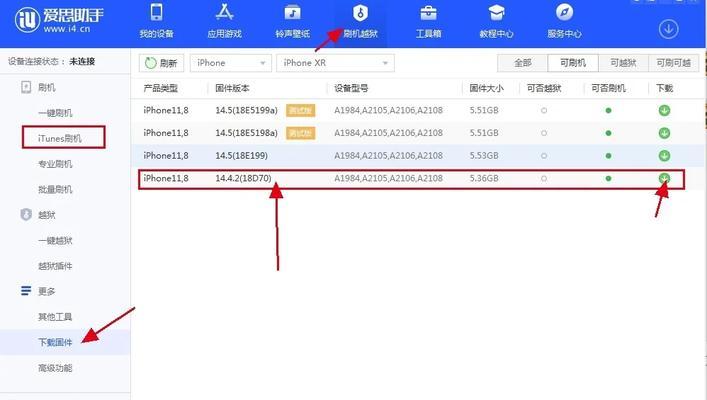Open iTunes刷机 in sidebar
Viewport: 707px width, 400px height.
(x=60, y=138)
